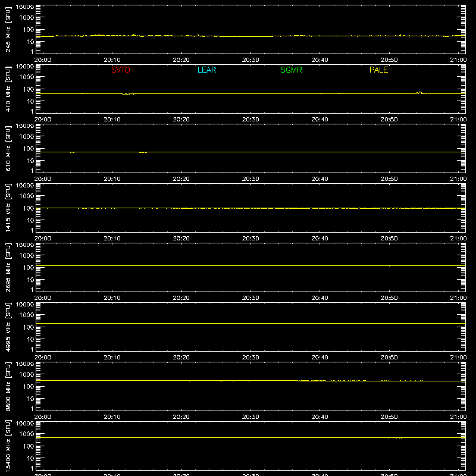The image size is (476, 476).
Task: Click the 100 tick on 410 MHz axis
Action: click(29, 89)
